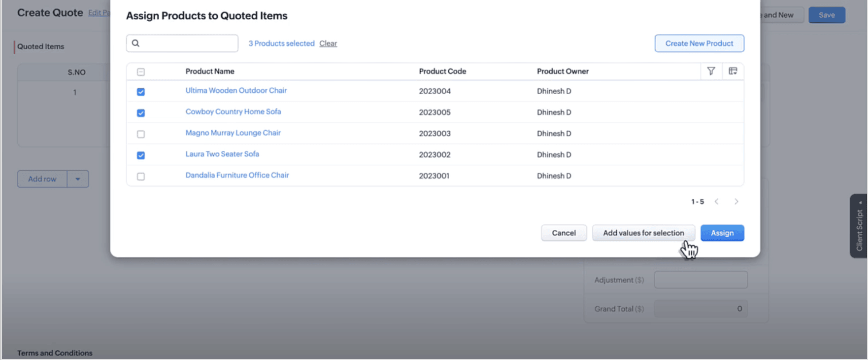Open the manage columns icon
The width and height of the screenshot is (868, 360).
[x=733, y=72]
